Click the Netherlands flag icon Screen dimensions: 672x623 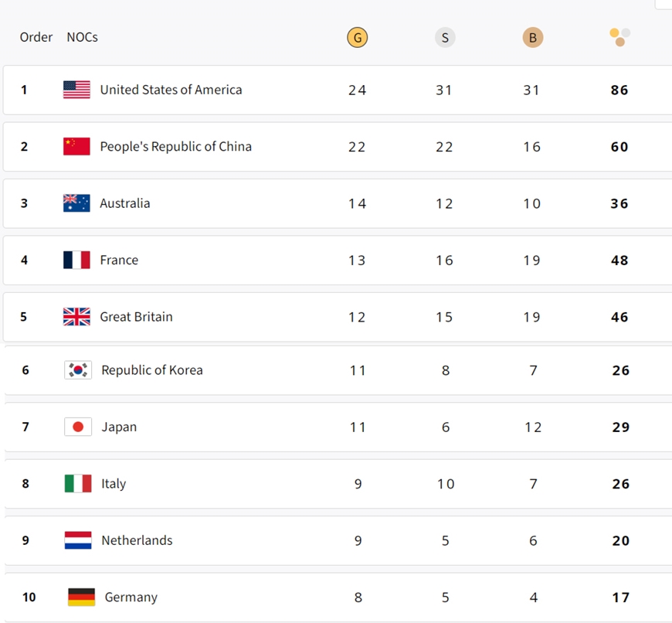[x=78, y=540]
